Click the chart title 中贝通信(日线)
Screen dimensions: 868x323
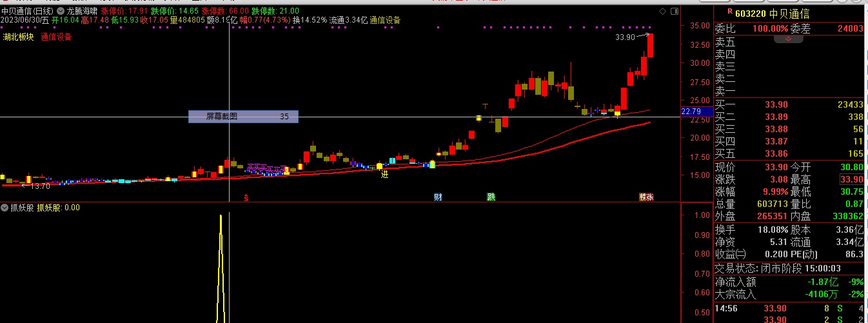pyautogui.click(x=28, y=11)
